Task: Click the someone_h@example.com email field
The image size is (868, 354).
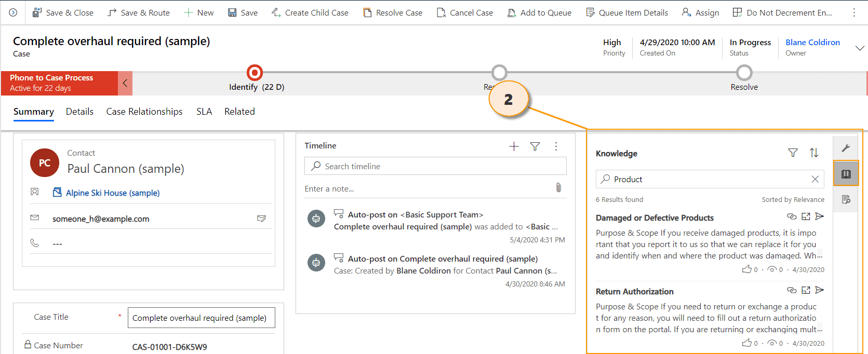Action: point(101,219)
